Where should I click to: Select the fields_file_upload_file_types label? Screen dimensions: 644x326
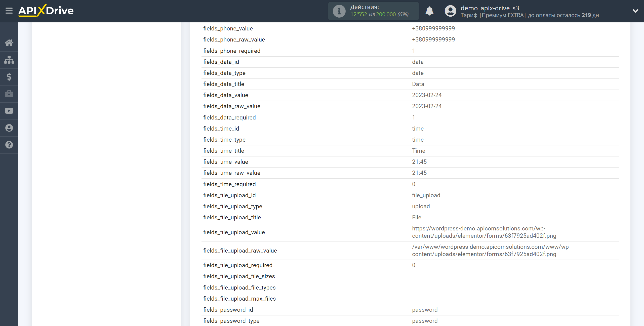click(239, 288)
